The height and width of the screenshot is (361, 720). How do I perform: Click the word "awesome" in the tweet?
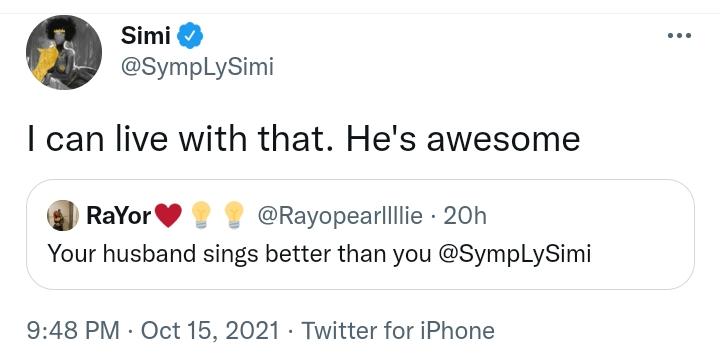pyautogui.click(x=503, y=139)
